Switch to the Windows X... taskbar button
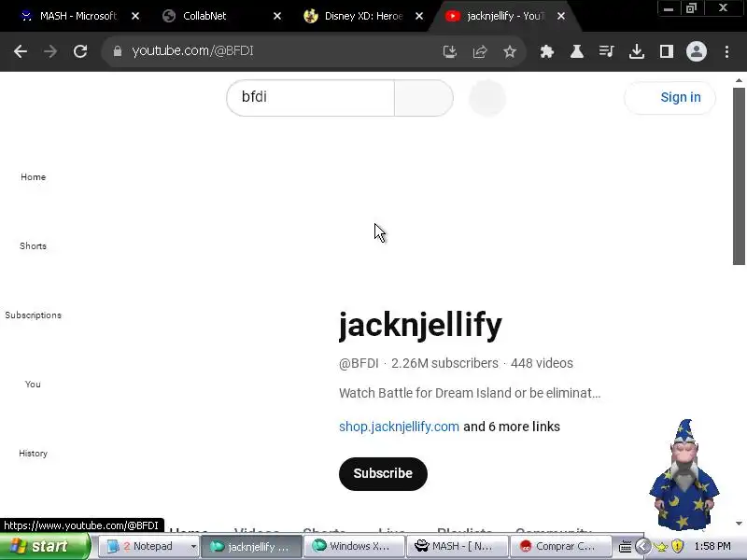 [354, 546]
